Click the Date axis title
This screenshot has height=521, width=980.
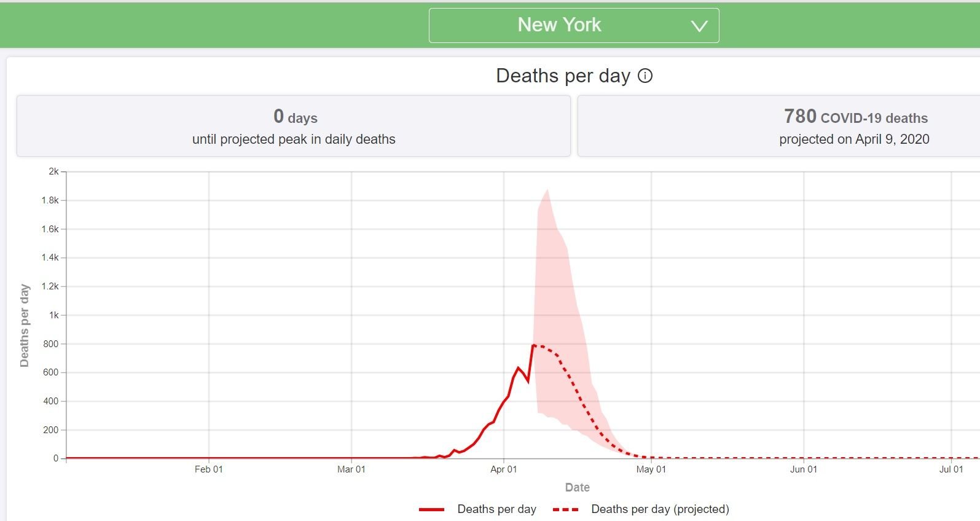pos(578,487)
